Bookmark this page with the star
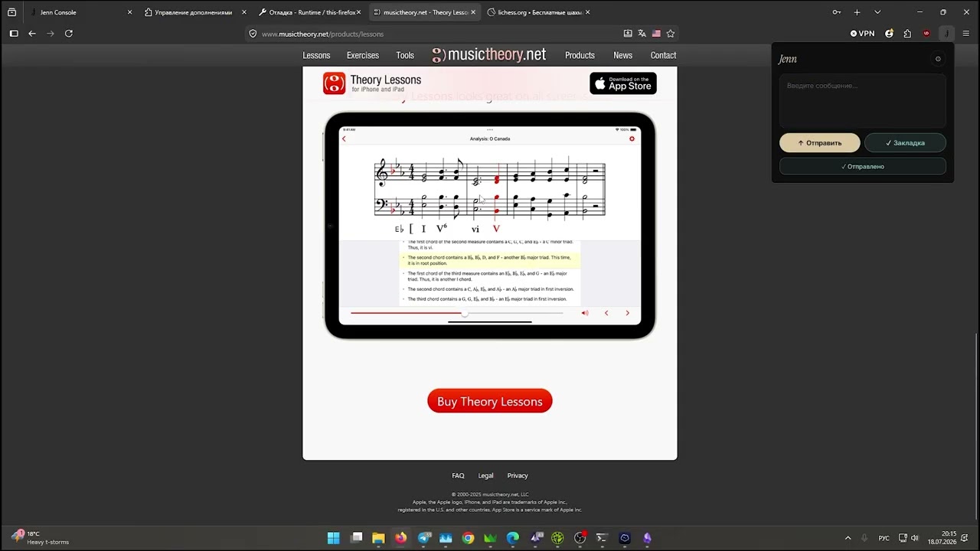 tap(671, 34)
